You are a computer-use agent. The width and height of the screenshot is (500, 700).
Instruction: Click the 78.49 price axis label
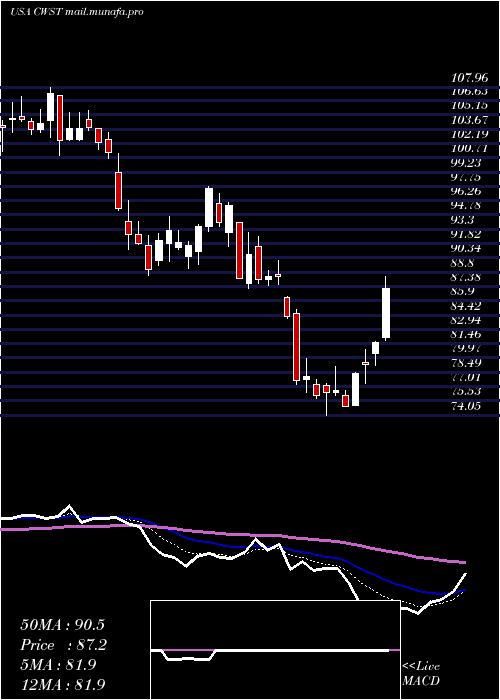tap(466, 363)
